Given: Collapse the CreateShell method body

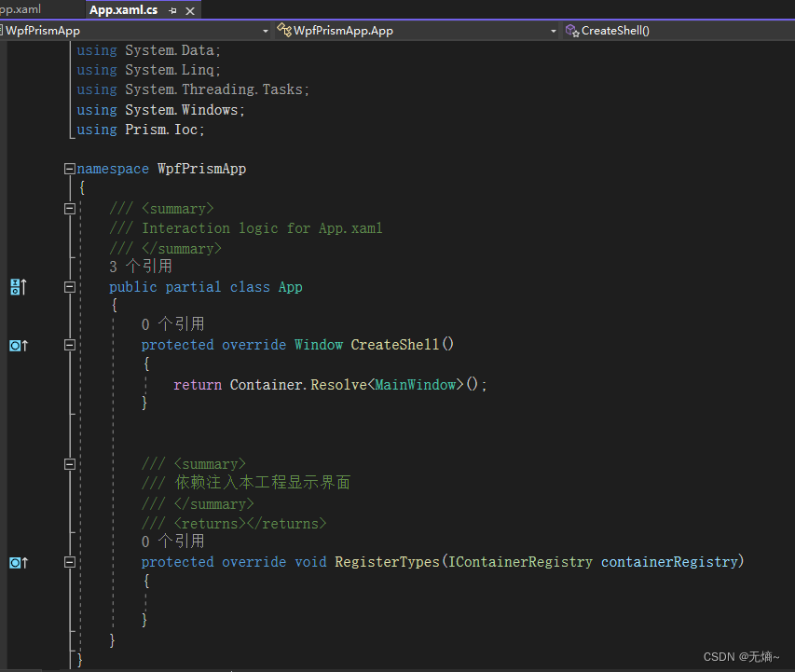Looking at the screenshot, I should pyautogui.click(x=69, y=345).
